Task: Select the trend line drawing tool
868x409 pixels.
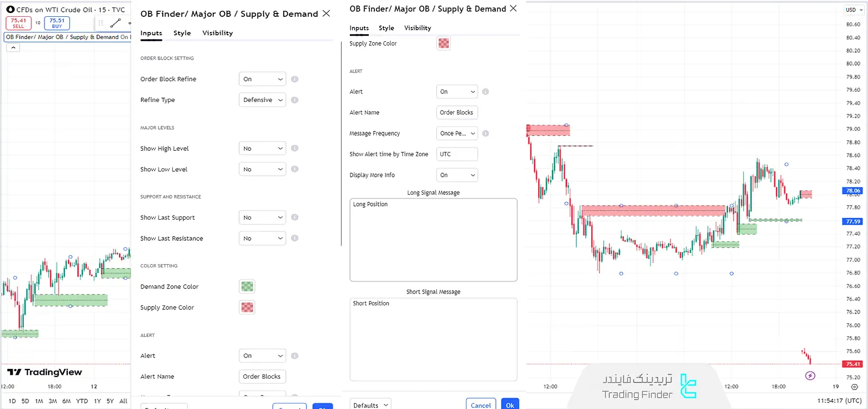Action: (115, 23)
